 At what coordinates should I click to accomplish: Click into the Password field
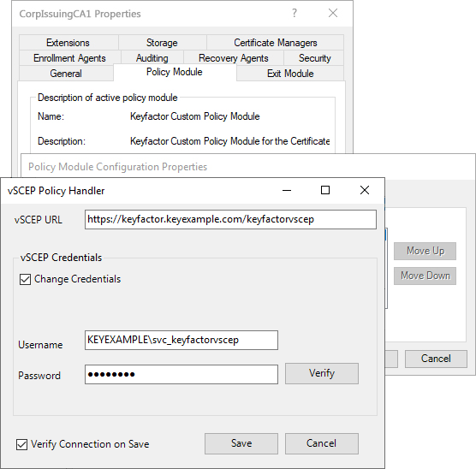[181, 374]
